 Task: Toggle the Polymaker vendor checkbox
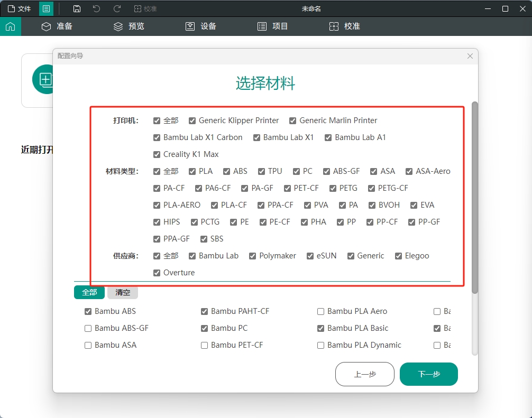(x=252, y=256)
